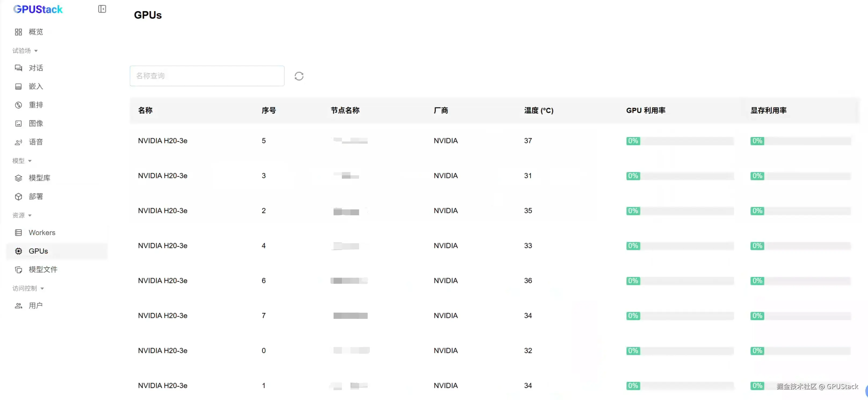Open the Workers page
Image resolution: width=868 pixels, height=400 pixels.
click(57, 233)
